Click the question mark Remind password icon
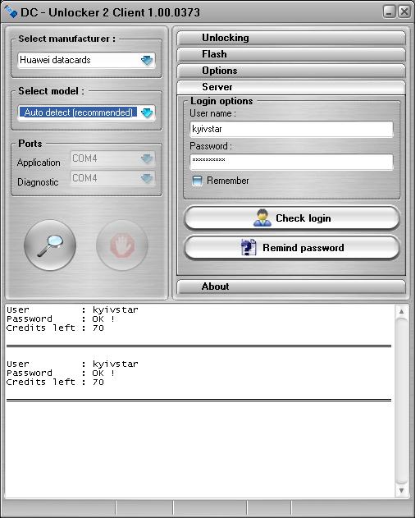Viewport: 420px width, 518px height. pyautogui.click(x=249, y=247)
